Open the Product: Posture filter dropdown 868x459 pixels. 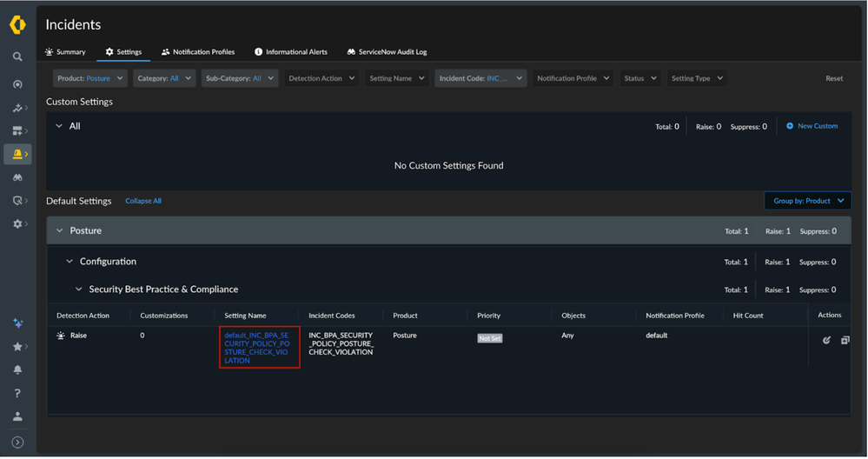[x=90, y=78]
